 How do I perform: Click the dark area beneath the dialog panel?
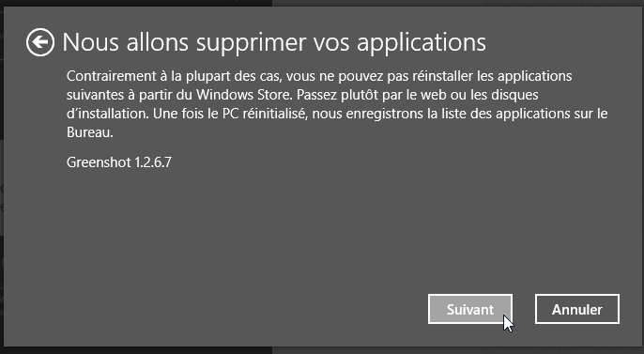(322, 350)
